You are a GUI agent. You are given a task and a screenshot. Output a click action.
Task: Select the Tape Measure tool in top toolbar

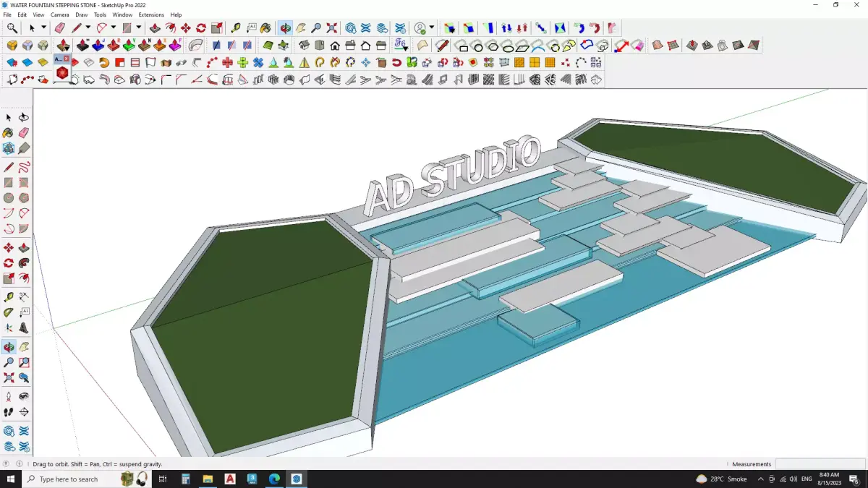point(236,28)
